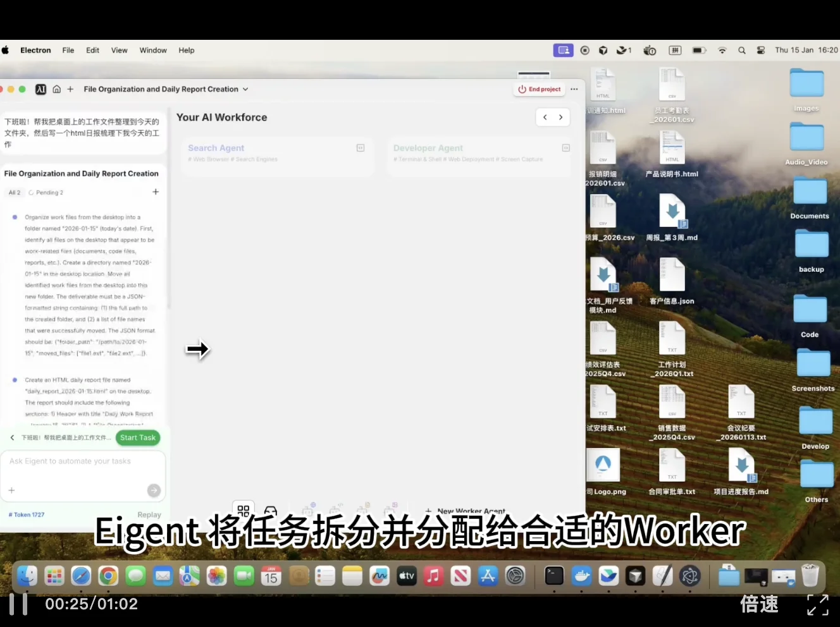Click the send arrow in the chat box

pos(154,490)
